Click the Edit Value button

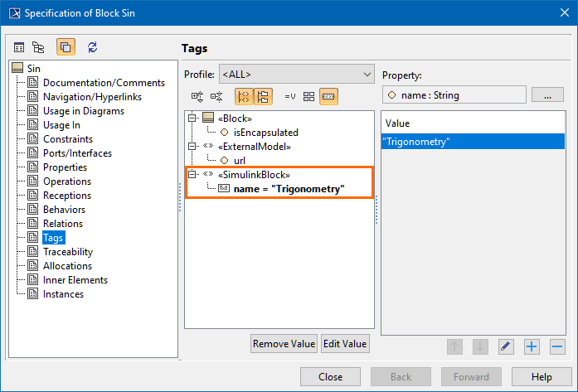pyautogui.click(x=345, y=344)
